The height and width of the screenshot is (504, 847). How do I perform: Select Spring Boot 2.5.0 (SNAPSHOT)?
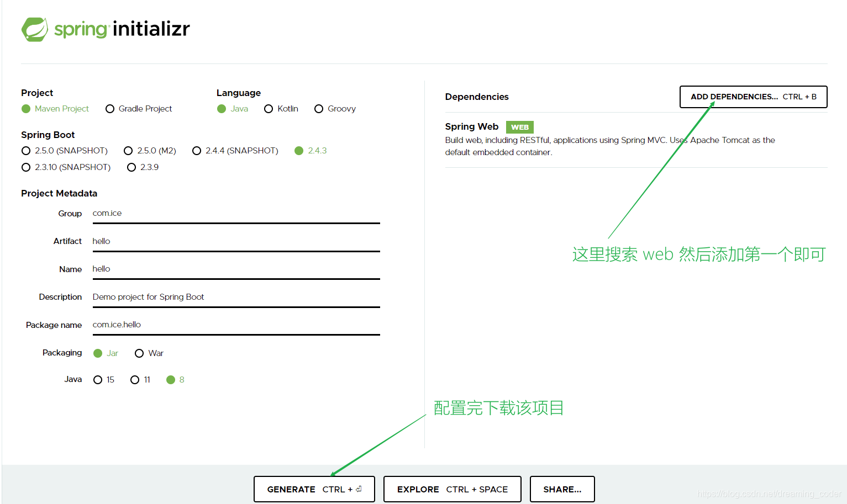coord(64,151)
